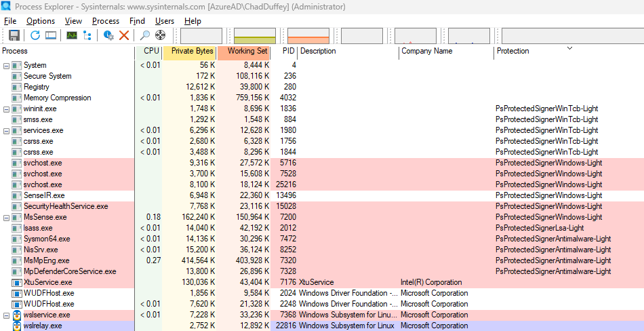This screenshot has height=331, width=644.
Task: Collapse the wininit.exe tree node
Action: 6,109
